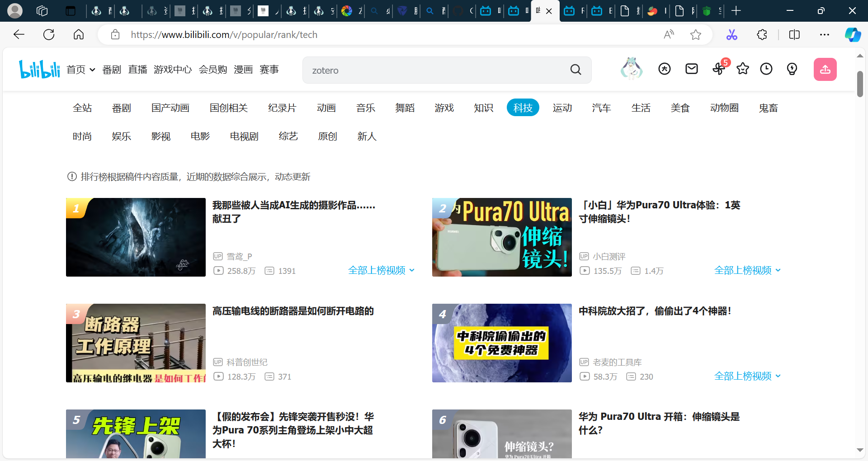Screen dimensions: 868x461
Task: Open the tab actions menu icon
Action: (x=71, y=10)
